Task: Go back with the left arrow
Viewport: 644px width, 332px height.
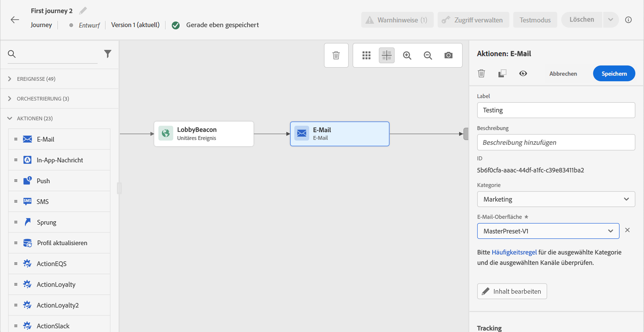Action: pos(15,20)
